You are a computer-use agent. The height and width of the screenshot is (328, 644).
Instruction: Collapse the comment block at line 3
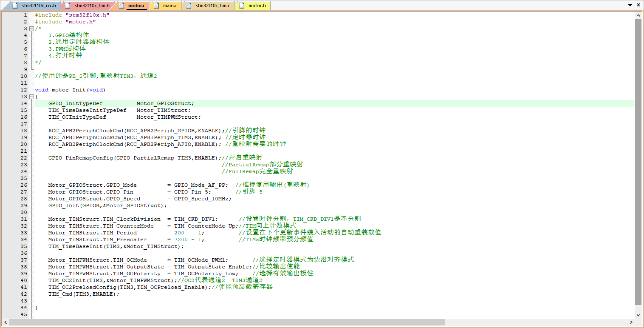point(31,29)
